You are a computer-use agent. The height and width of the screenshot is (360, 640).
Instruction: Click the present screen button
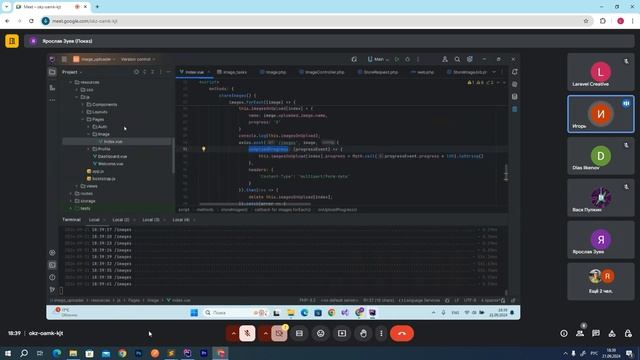pyautogui.click(x=342, y=333)
